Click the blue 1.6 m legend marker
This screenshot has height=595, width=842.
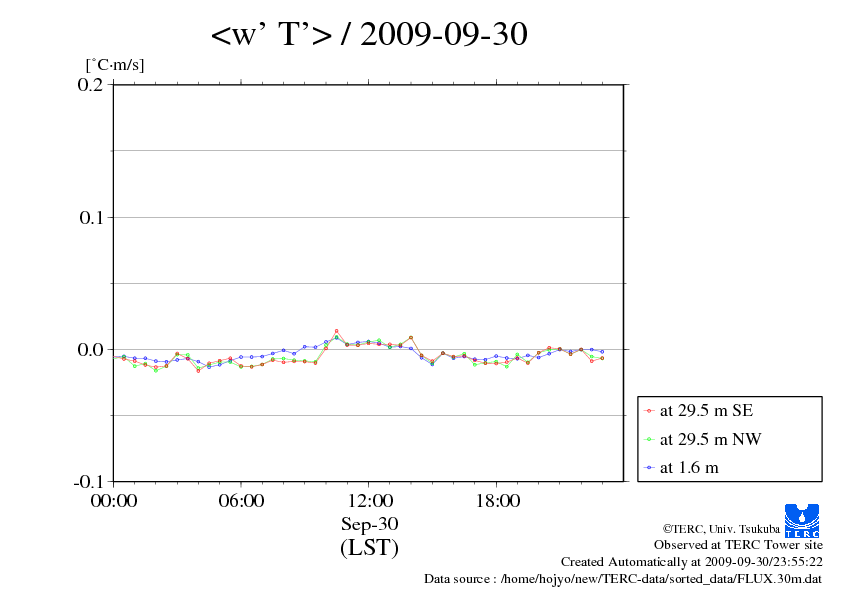tap(649, 468)
